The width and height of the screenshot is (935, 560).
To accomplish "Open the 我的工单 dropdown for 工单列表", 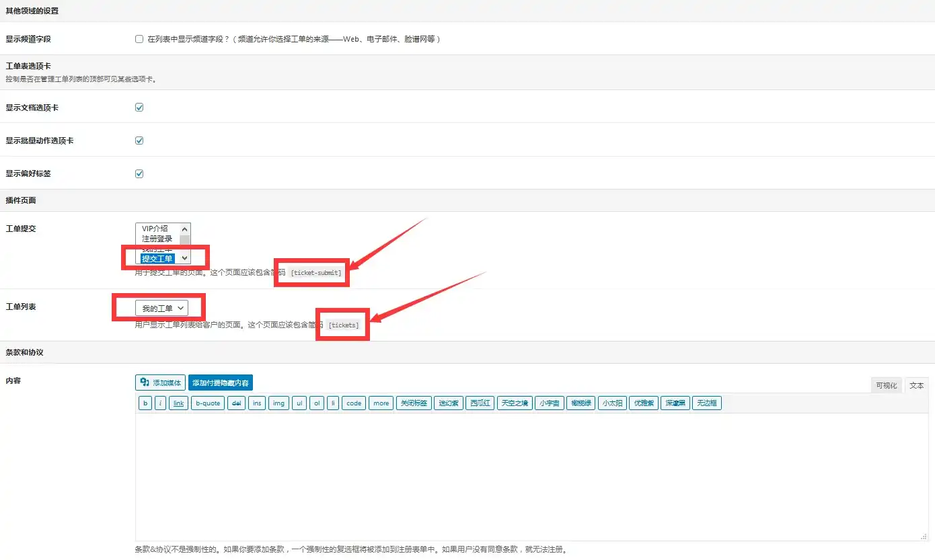I will coord(161,308).
